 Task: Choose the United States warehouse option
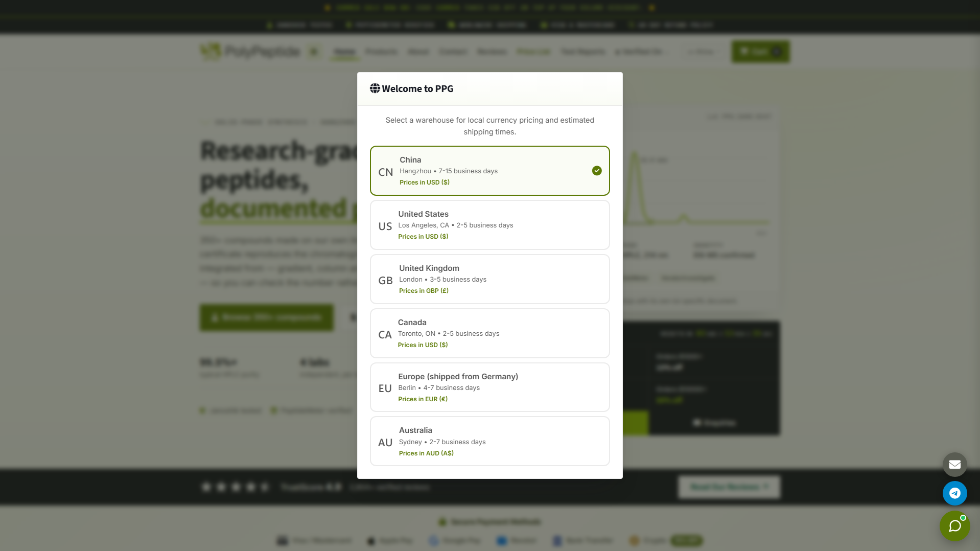489,225
